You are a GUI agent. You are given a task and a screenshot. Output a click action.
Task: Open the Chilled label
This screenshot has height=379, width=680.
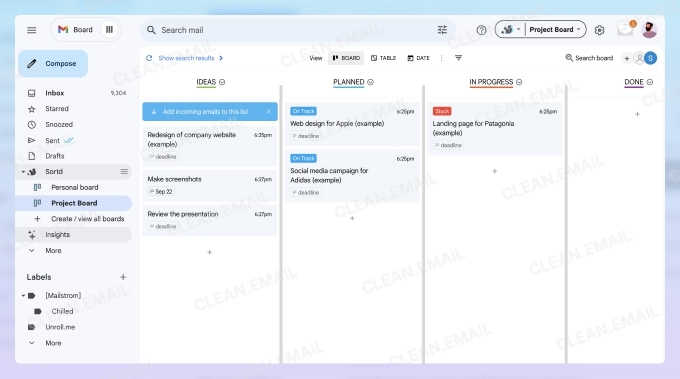tap(62, 311)
